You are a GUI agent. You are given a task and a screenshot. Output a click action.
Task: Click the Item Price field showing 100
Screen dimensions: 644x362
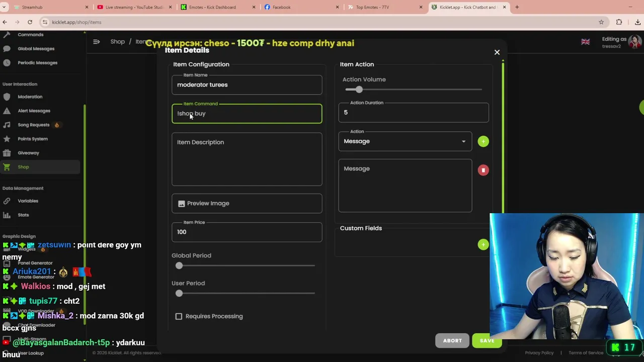[x=247, y=232]
